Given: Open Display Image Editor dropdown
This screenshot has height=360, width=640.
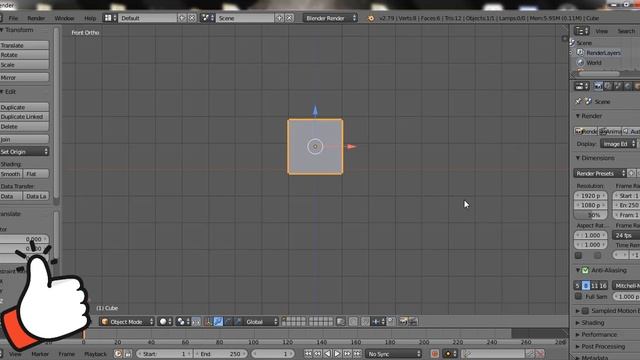Looking at the screenshot, I should tap(618, 144).
